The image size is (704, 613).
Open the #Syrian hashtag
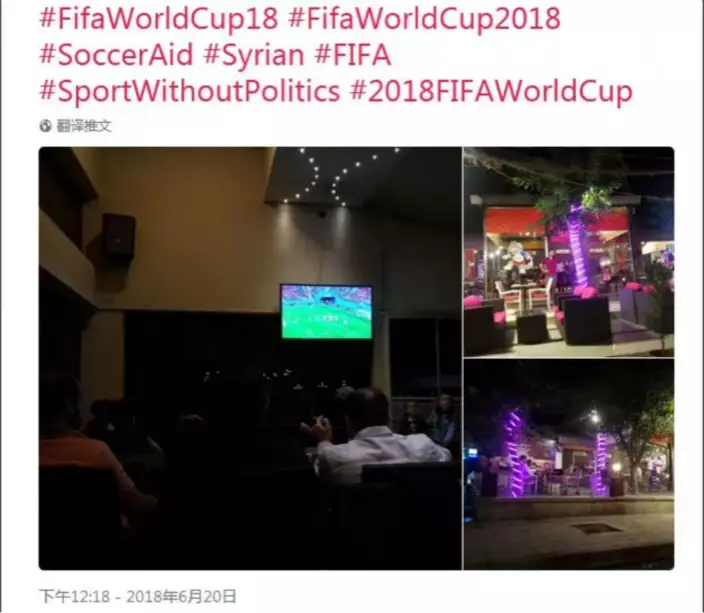254,56
